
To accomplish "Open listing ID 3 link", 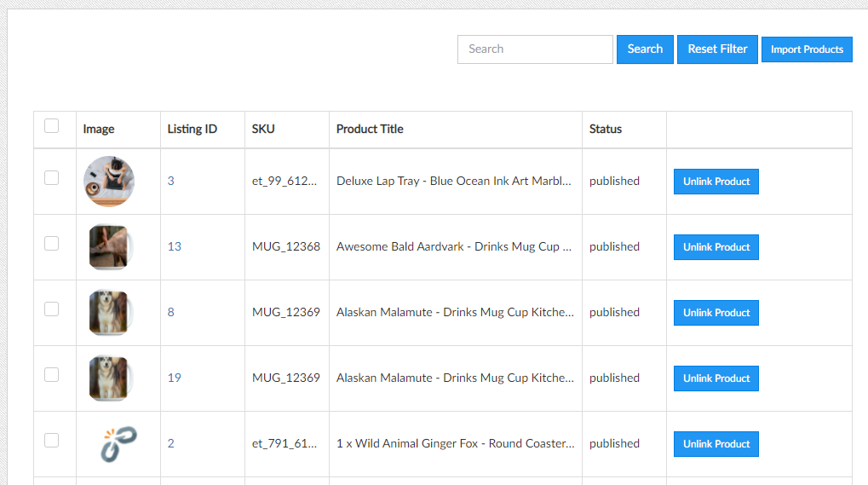I will click(171, 181).
